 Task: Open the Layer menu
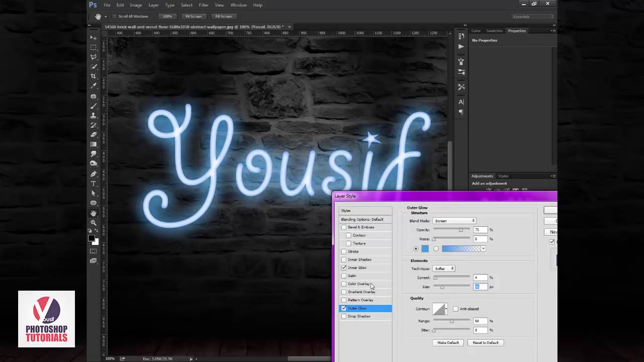pyautogui.click(x=153, y=5)
